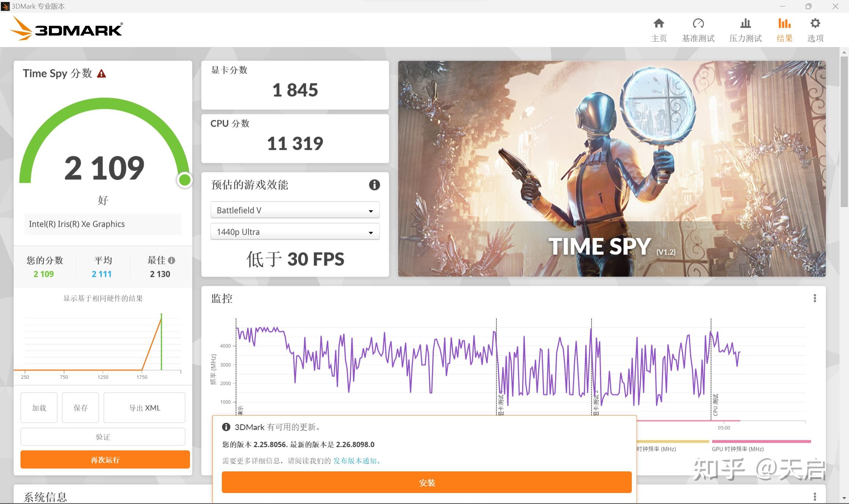Open Stress Tests (压力测试) icon

(745, 24)
